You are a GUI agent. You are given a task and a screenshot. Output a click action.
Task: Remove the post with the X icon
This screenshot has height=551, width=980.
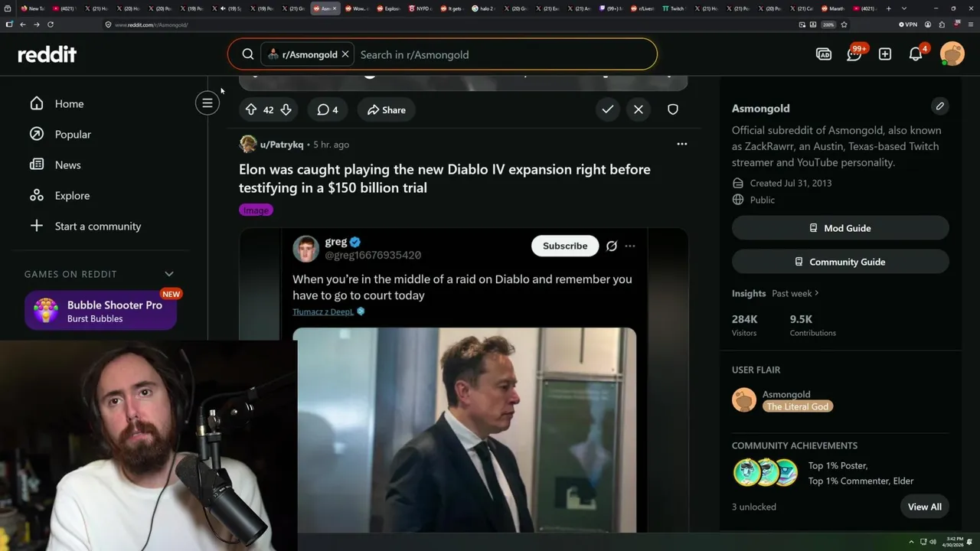639,109
